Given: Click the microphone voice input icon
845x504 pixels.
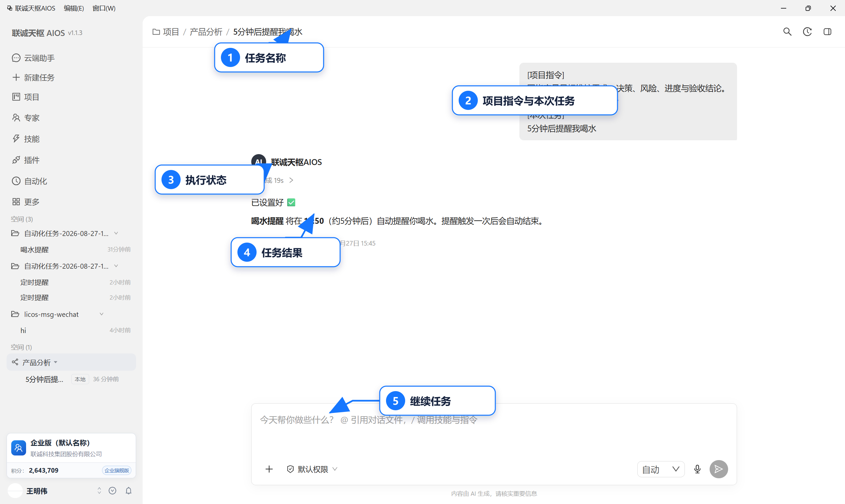Looking at the screenshot, I should pyautogui.click(x=697, y=469).
